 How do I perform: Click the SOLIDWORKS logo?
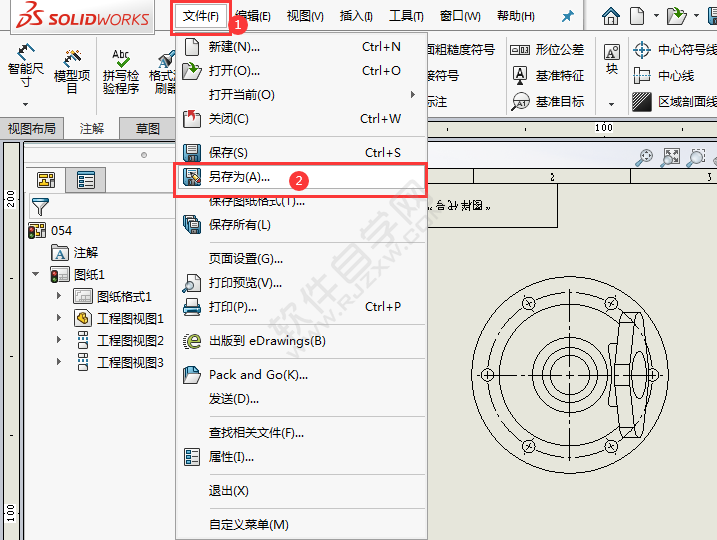[82, 16]
